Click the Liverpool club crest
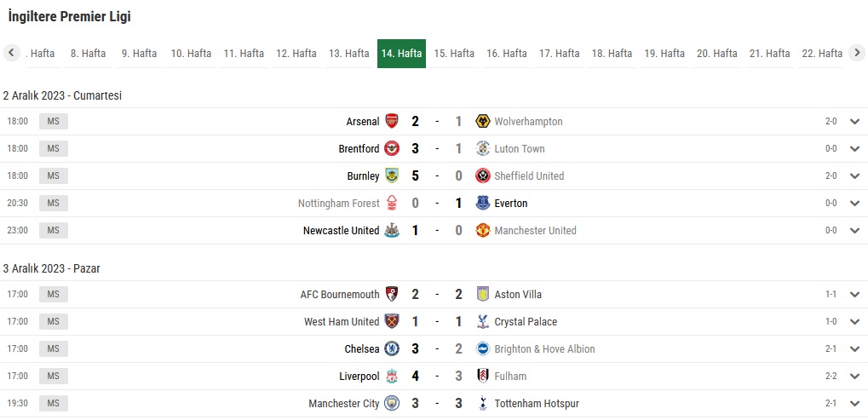 (392, 376)
